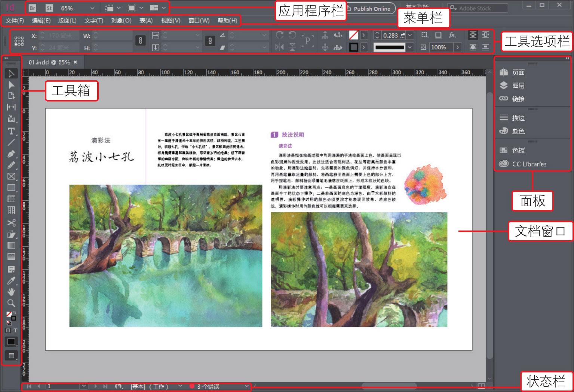
Task: Open Adobe Bridge with the Br icon
Action: coord(33,8)
